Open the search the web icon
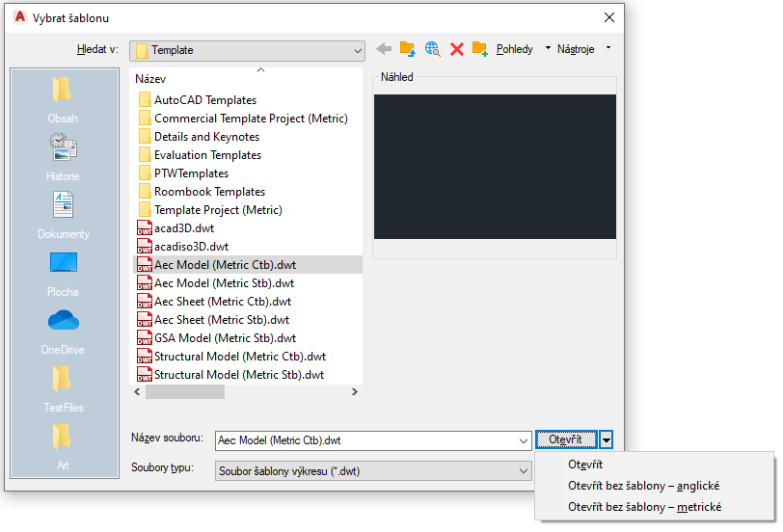Viewport: 783px width, 532px height. pos(432,49)
